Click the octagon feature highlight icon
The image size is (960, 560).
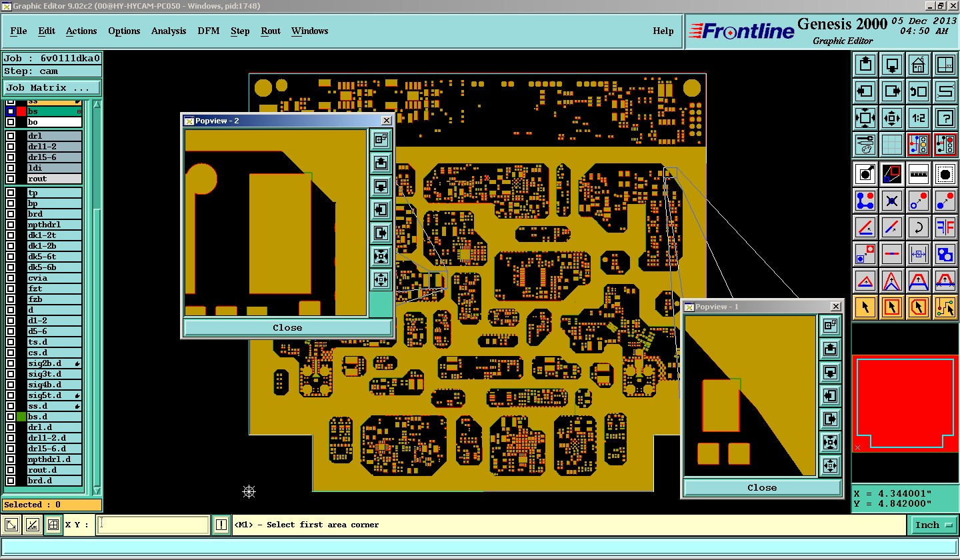click(x=945, y=174)
